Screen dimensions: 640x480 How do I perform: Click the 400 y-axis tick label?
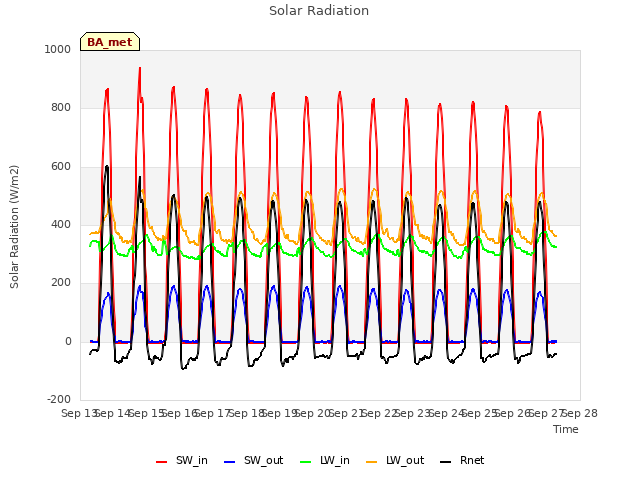[61, 224]
